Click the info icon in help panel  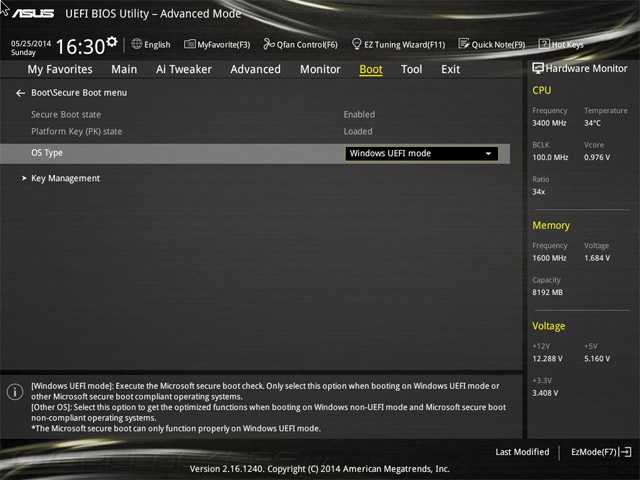15,392
